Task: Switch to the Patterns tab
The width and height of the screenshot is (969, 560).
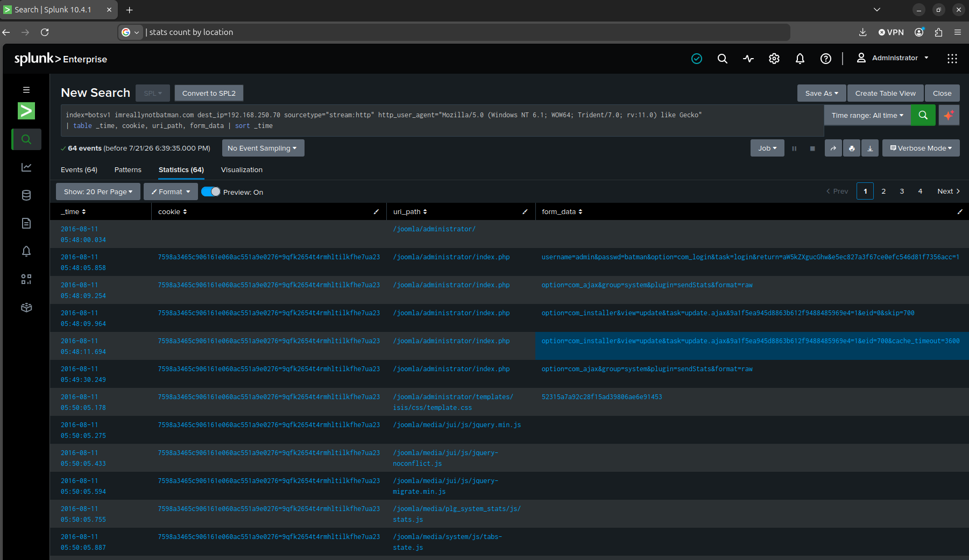Action: click(x=128, y=170)
